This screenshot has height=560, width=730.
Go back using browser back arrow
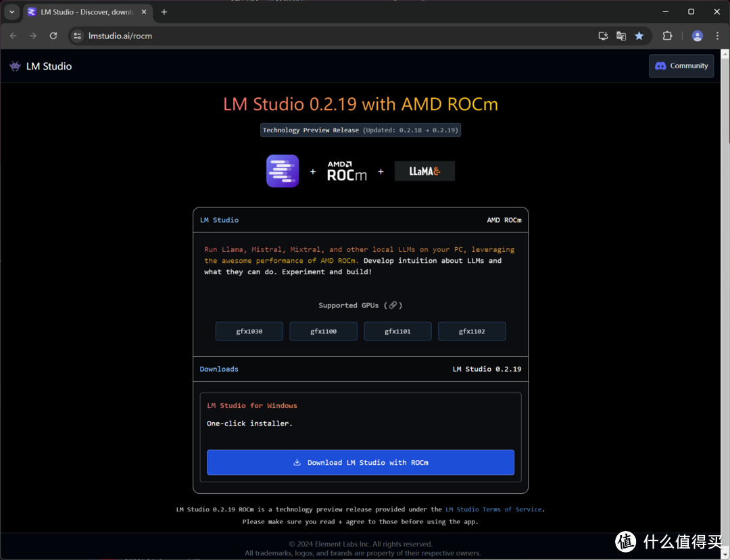coord(13,36)
